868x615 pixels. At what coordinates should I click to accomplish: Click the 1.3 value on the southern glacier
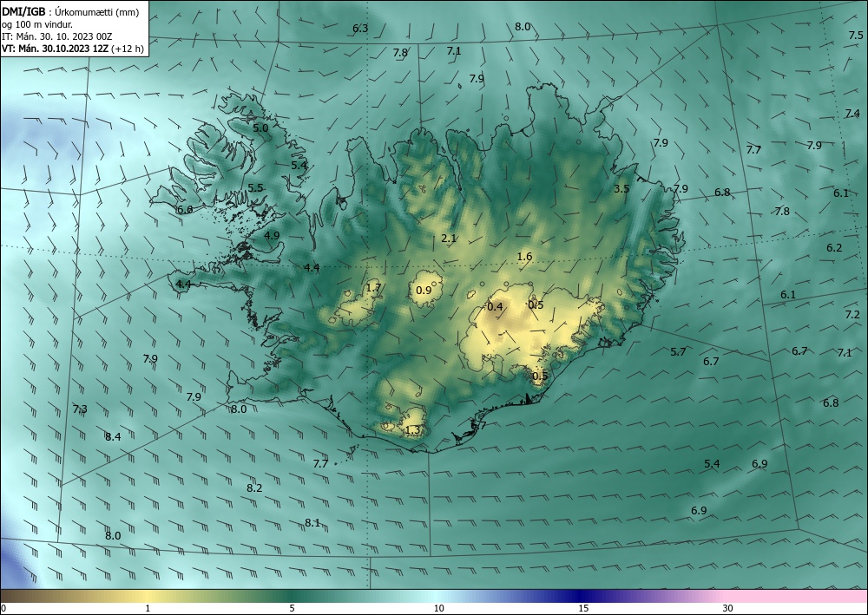(x=413, y=430)
